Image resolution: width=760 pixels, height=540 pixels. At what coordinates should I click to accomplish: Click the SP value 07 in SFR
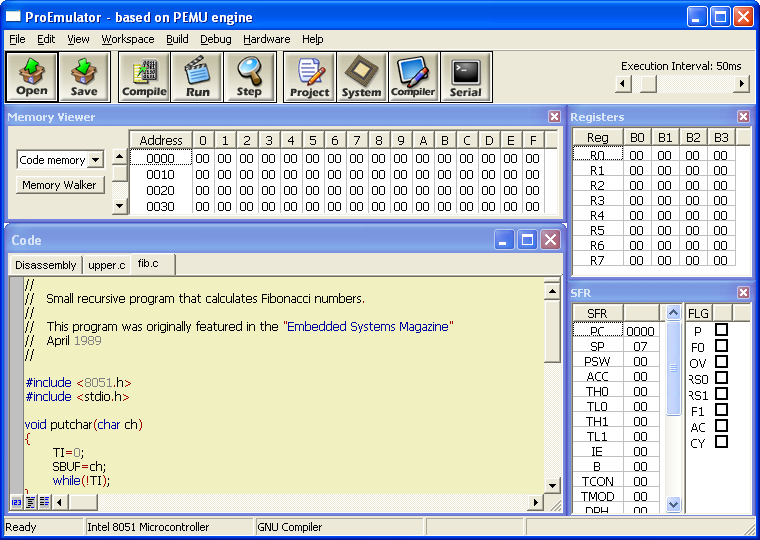click(640, 346)
